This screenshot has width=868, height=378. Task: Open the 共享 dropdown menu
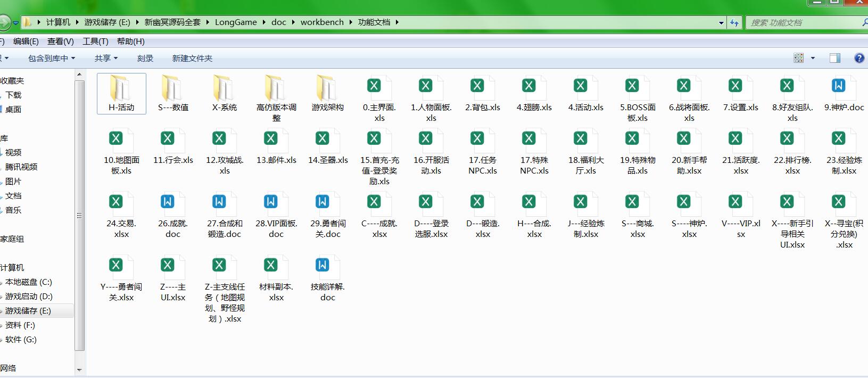pyautogui.click(x=106, y=58)
